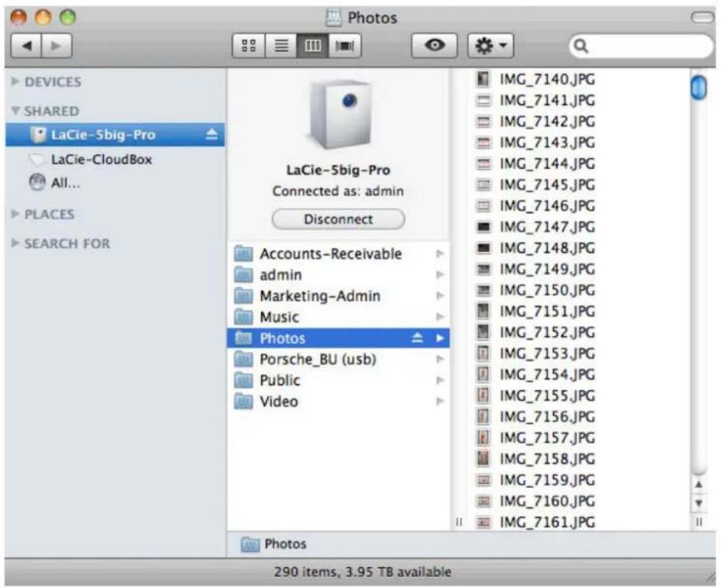721x588 pixels.
Task: Expand the SEARCH FOR sidebar section
Action: 15,243
